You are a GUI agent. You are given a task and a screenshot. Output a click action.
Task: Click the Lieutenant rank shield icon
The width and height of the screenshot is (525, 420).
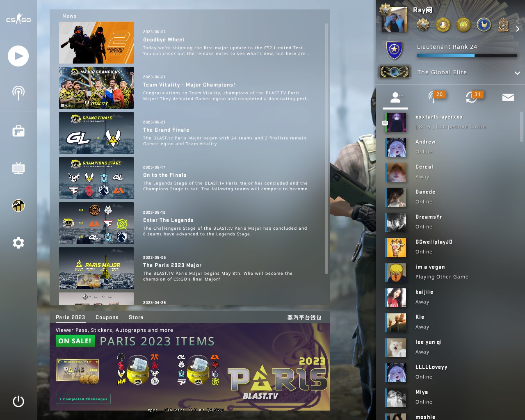coord(395,50)
